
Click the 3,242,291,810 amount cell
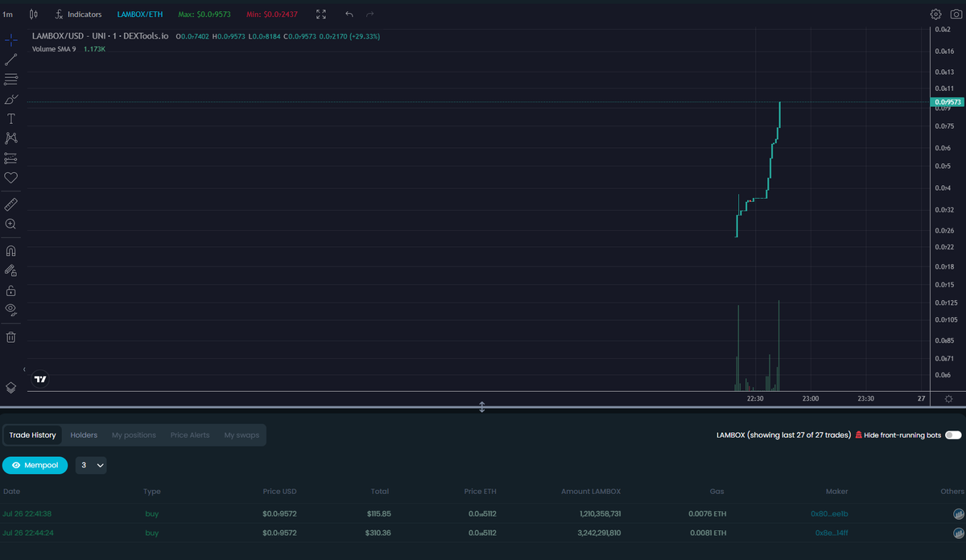point(600,533)
